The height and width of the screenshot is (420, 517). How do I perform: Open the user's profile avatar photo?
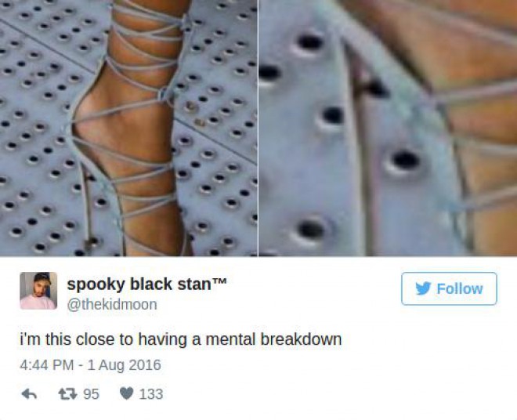pos(38,291)
